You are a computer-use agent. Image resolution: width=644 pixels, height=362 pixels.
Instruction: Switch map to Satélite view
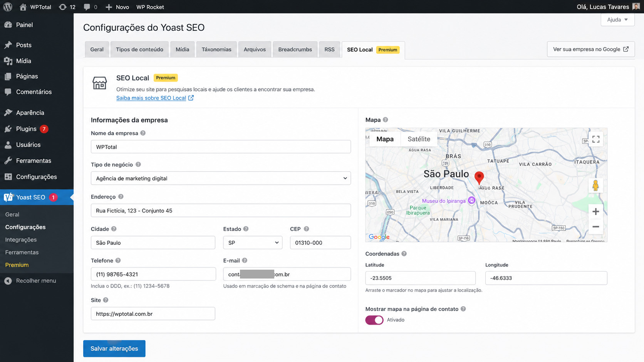[x=419, y=139]
